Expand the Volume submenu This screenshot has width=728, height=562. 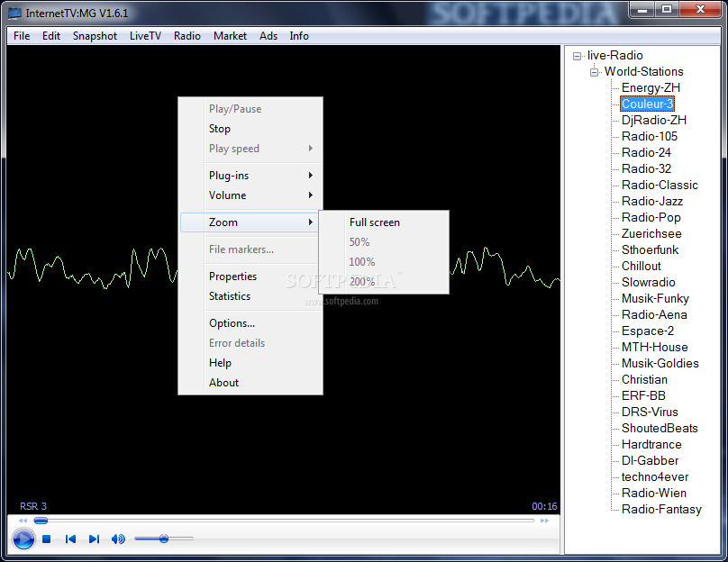(250, 195)
